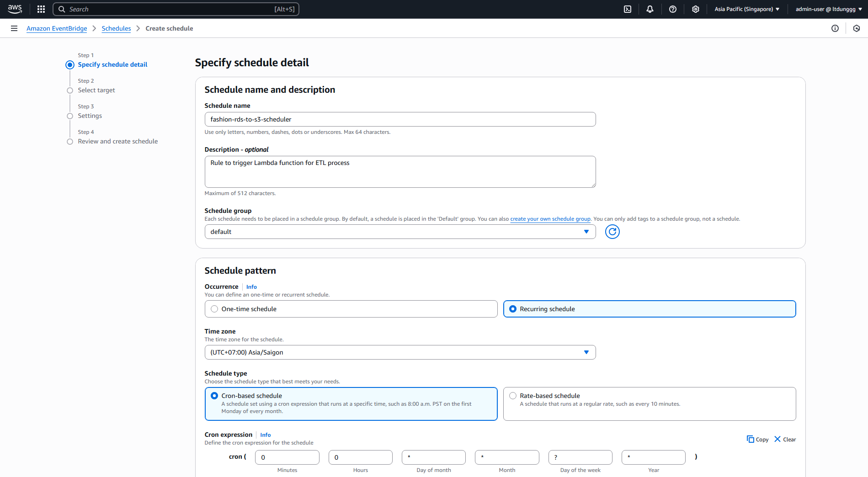The image size is (868, 477).
Task: Click the Schedule name input field
Action: tap(400, 119)
